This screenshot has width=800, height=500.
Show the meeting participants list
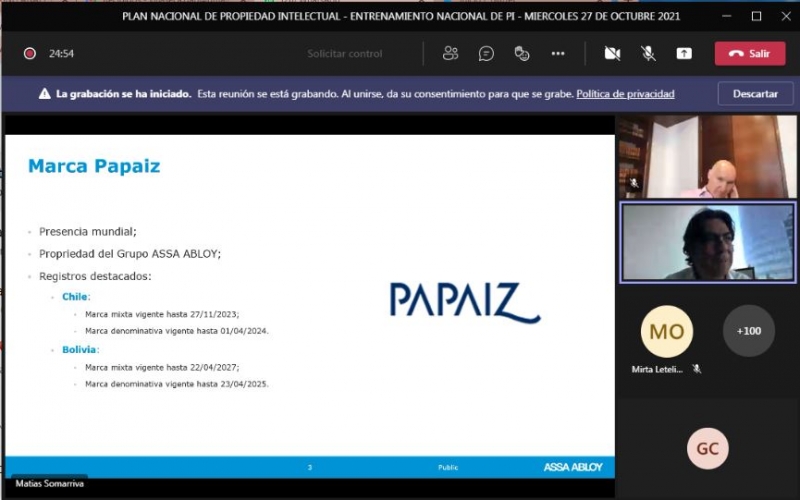pos(450,54)
